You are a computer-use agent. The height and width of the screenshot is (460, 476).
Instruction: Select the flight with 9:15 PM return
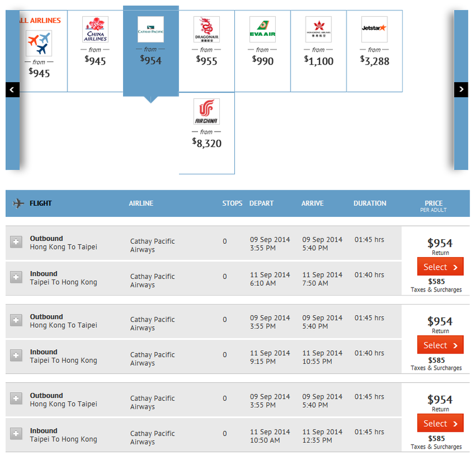click(x=440, y=345)
